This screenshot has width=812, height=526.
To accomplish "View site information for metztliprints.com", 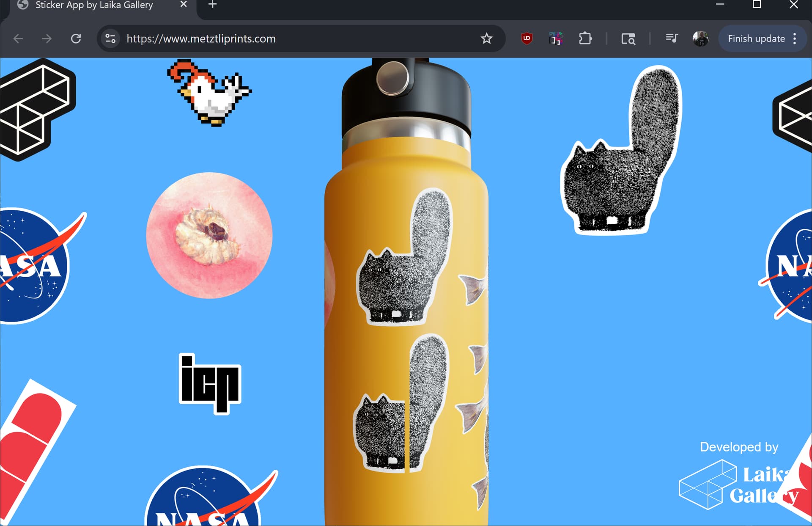I will click(110, 39).
